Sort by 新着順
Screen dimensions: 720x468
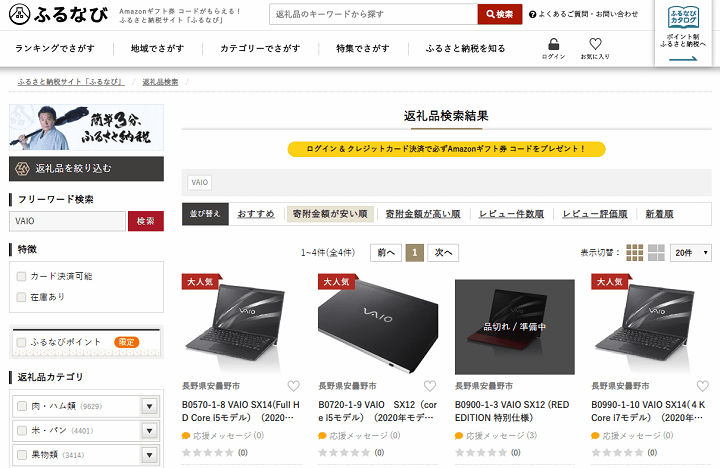[659, 214]
